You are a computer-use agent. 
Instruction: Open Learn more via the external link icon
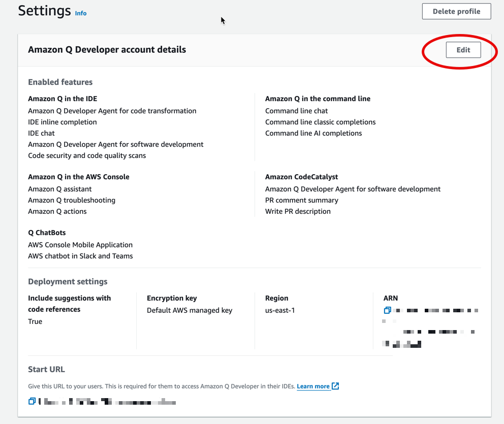(x=335, y=386)
